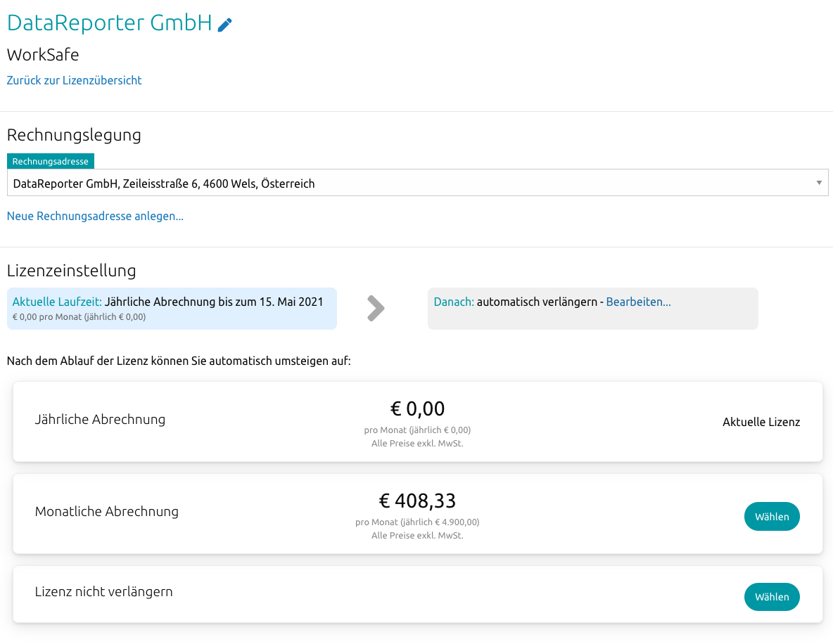The height and width of the screenshot is (644, 833).
Task: Choose Monatliche Abrechnung with its Wählen button
Action: click(772, 517)
